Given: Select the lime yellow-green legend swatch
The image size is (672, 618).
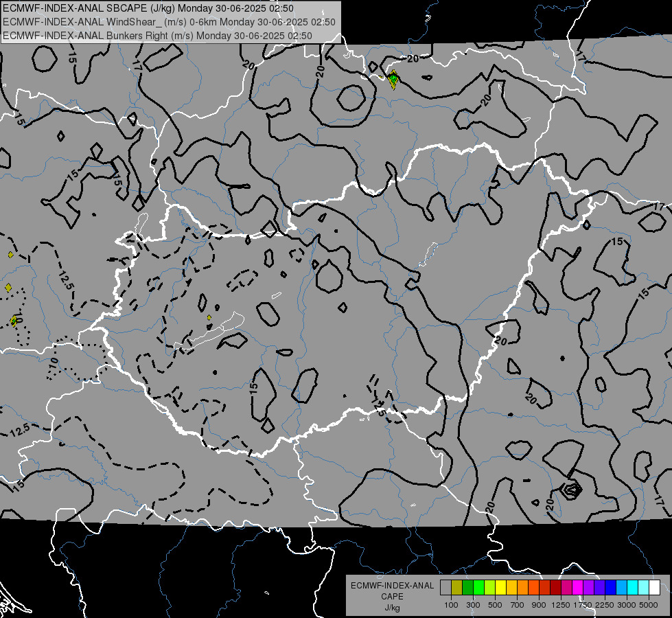Looking at the screenshot, I should (490, 588).
